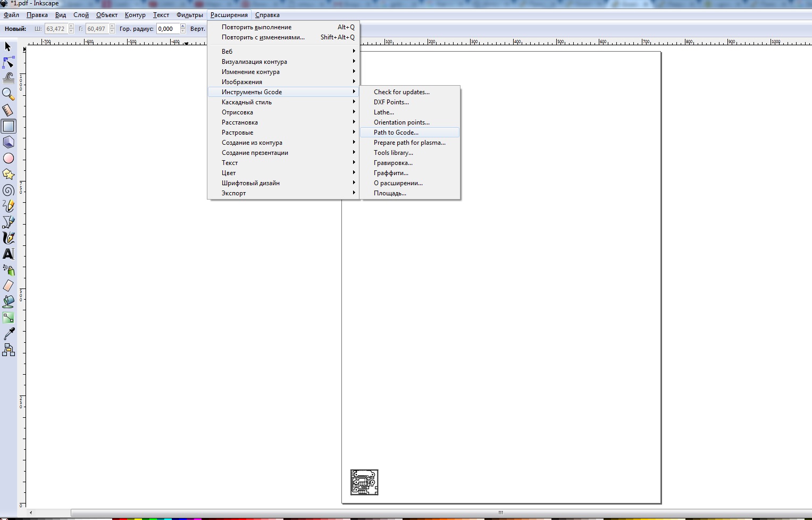This screenshot has width=812, height=520.
Task: Expand the Создание презентации submenu
Action: [x=283, y=153]
